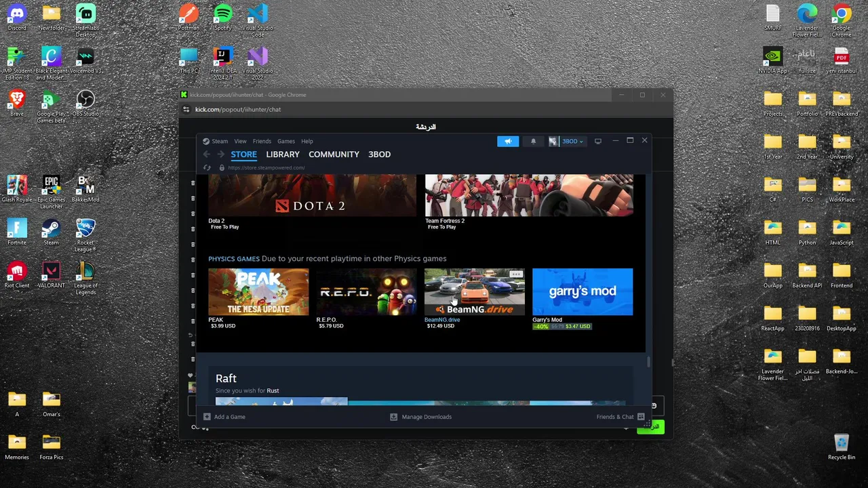Open Streamlabs Desktop shortcut
The width and height of the screenshot is (868, 488).
85,20
